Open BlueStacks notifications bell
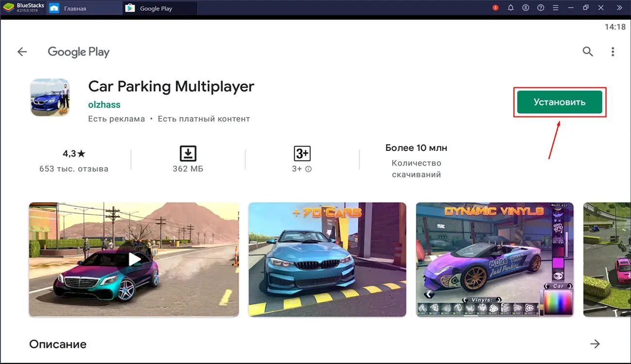This screenshot has width=631, height=364. point(511,8)
